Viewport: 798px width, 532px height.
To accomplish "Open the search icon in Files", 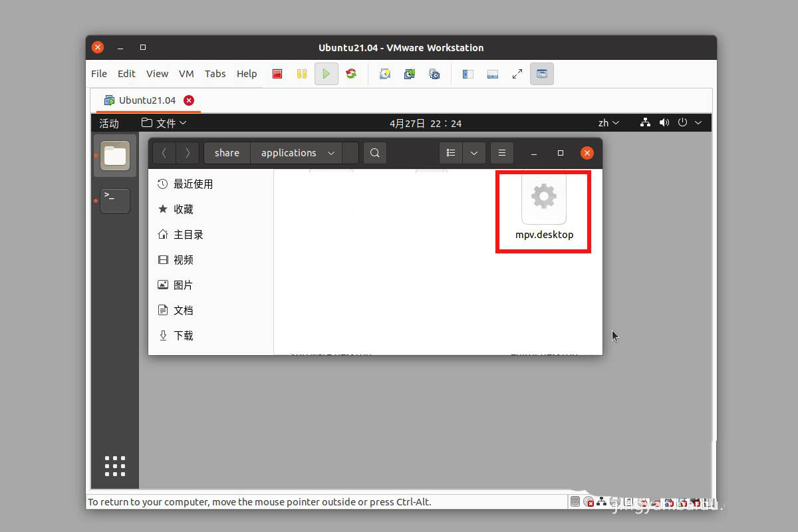I will click(x=375, y=153).
